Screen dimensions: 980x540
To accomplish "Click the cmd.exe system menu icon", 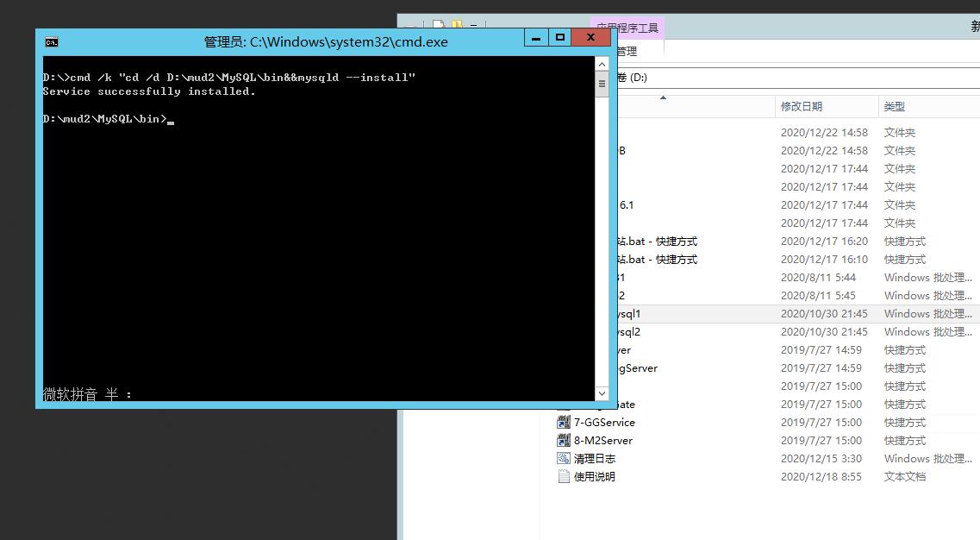I will [x=52, y=41].
